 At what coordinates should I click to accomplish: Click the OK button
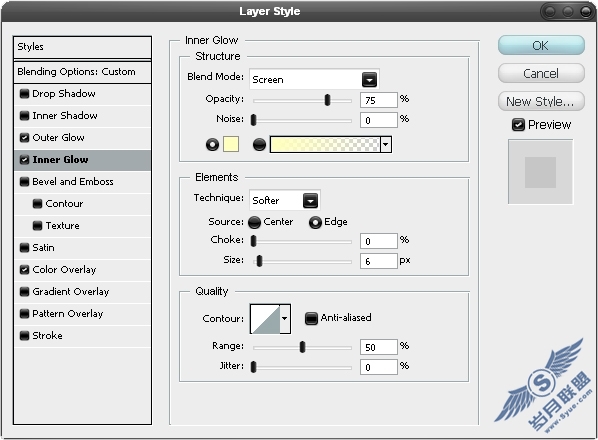click(x=541, y=46)
